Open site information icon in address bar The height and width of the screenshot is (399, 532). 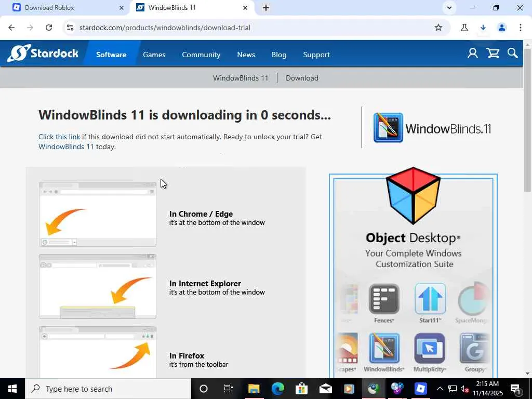tap(70, 28)
